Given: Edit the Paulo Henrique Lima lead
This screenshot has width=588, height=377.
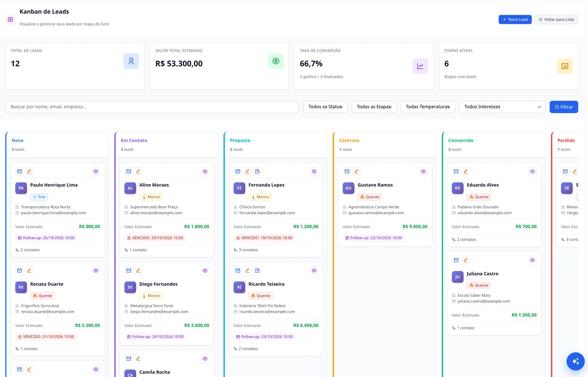Looking at the screenshot, I should 29,171.
